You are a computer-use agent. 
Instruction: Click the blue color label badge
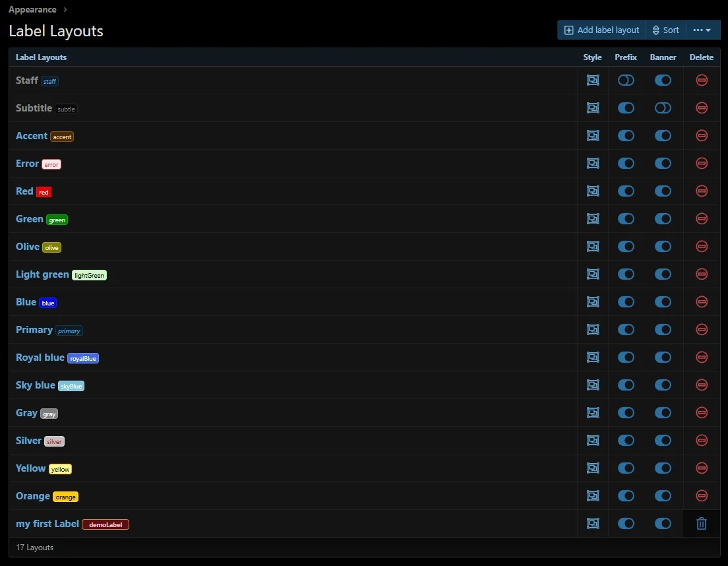pyautogui.click(x=48, y=303)
